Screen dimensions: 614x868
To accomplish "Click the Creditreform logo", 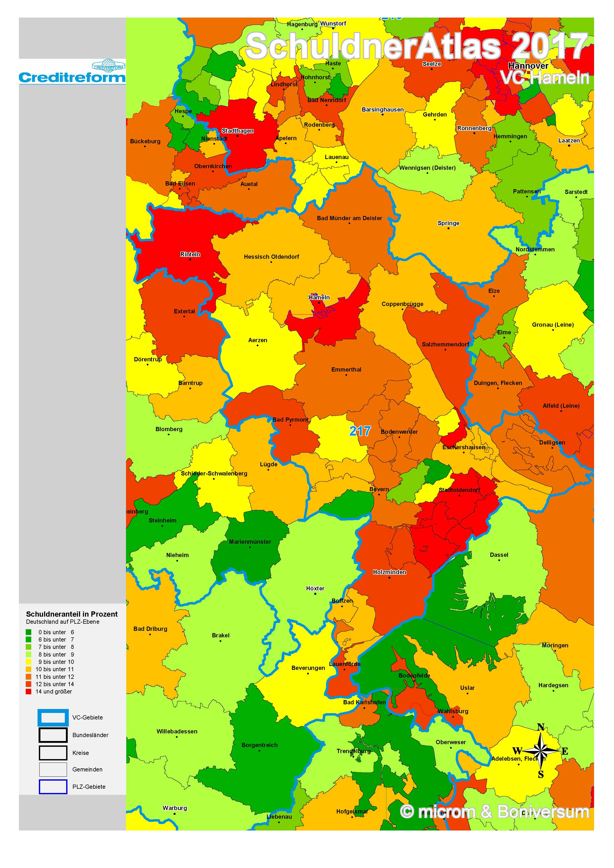I will tap(72, 71).
